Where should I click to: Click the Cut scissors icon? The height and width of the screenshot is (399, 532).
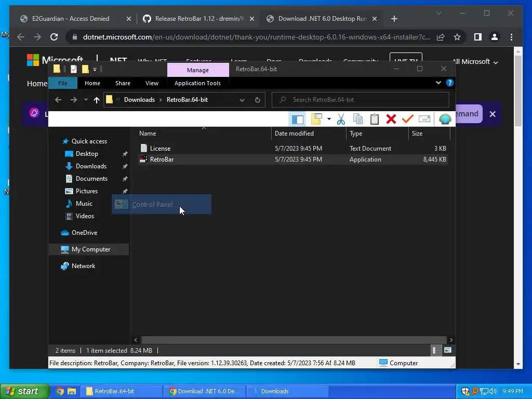(x=341, y=119)
